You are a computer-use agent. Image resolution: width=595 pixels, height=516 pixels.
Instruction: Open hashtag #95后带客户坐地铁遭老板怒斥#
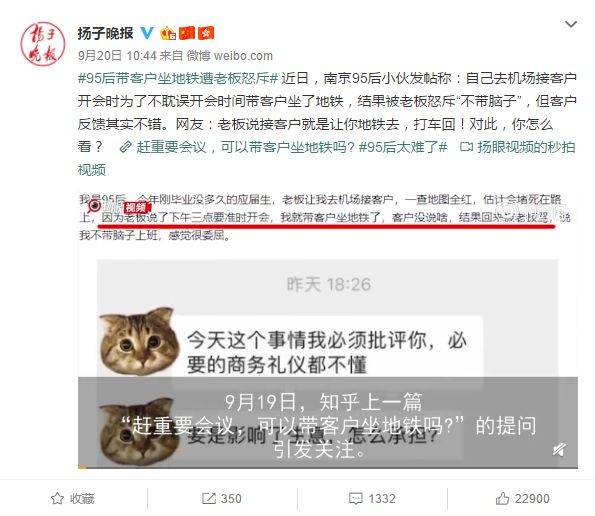click(x=178, y=79)
